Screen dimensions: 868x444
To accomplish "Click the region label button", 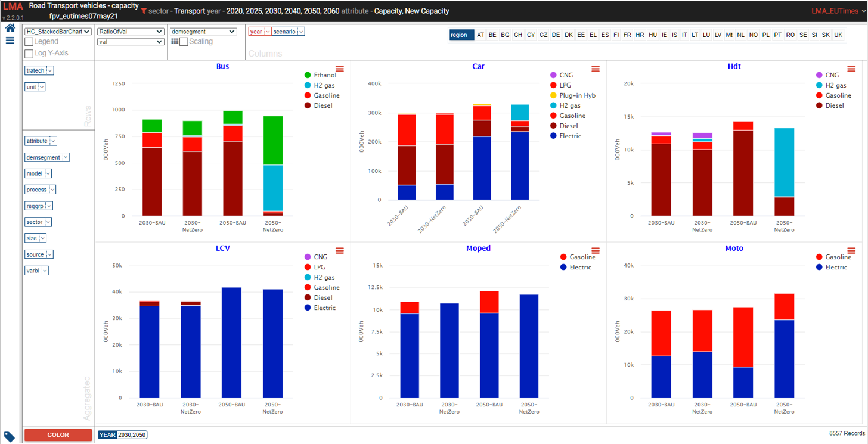I will (461, 35).
